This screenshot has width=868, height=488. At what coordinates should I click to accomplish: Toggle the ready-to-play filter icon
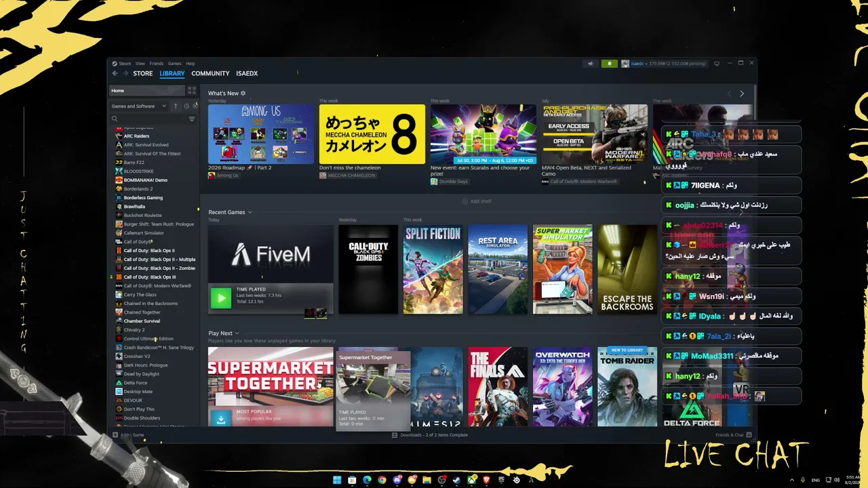point(195,106)
